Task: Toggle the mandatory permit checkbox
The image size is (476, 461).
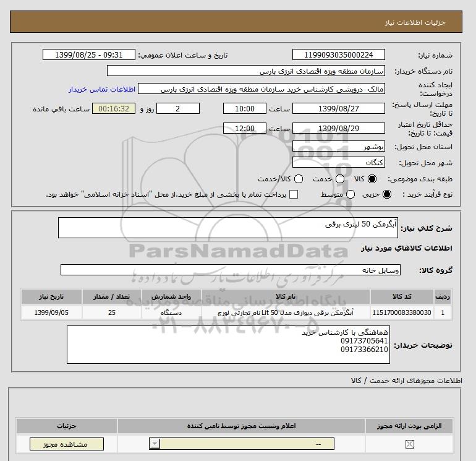Action: [x=409, y=444]
